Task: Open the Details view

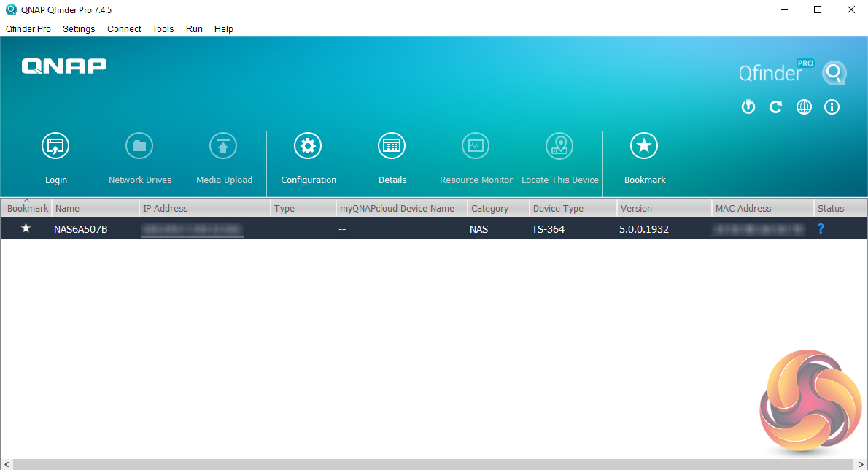Action: click(392, 145)
